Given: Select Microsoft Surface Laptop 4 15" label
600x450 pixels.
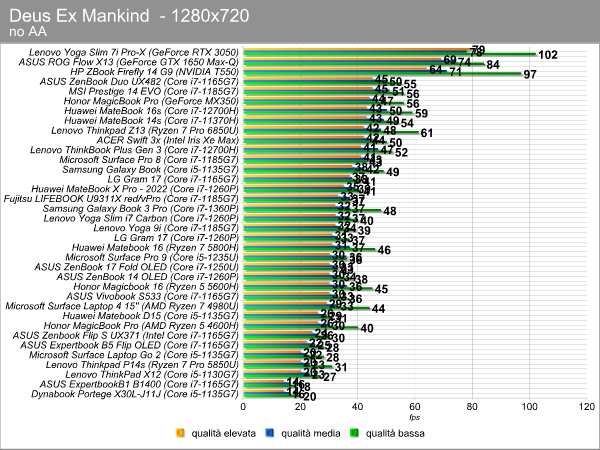Looking at the screenshot, I should click(x=122, y=306).
